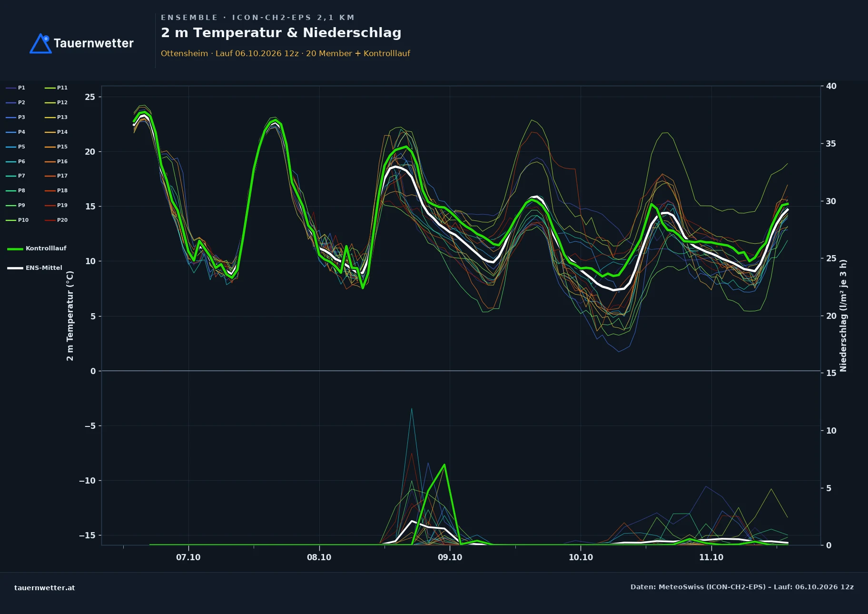Click the 35 tick on the precipitation axis
Viewport: 868px width, 614px height.
coord(831,144)
